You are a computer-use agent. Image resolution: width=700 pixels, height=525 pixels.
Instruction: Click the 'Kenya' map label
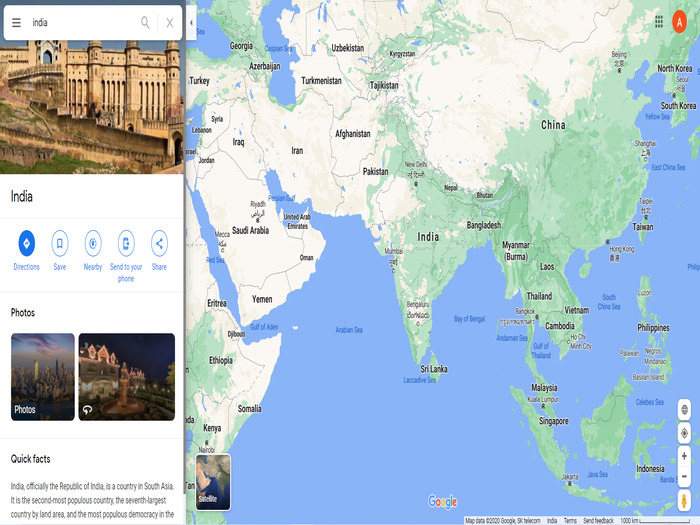(212, 428)
